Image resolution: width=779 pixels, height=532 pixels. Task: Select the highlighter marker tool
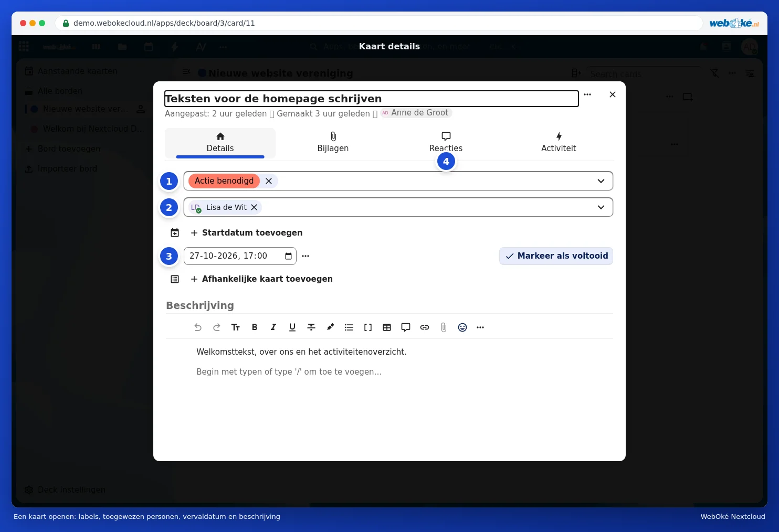click(x=330, y=327)
